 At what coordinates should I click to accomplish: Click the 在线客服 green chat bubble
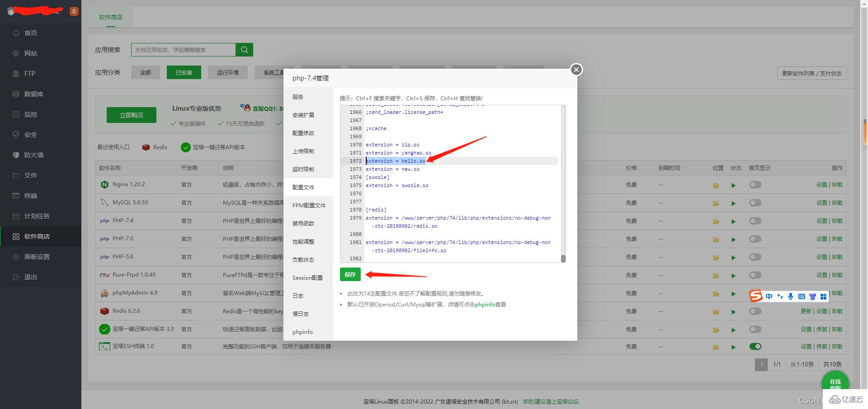pos(835,383)
